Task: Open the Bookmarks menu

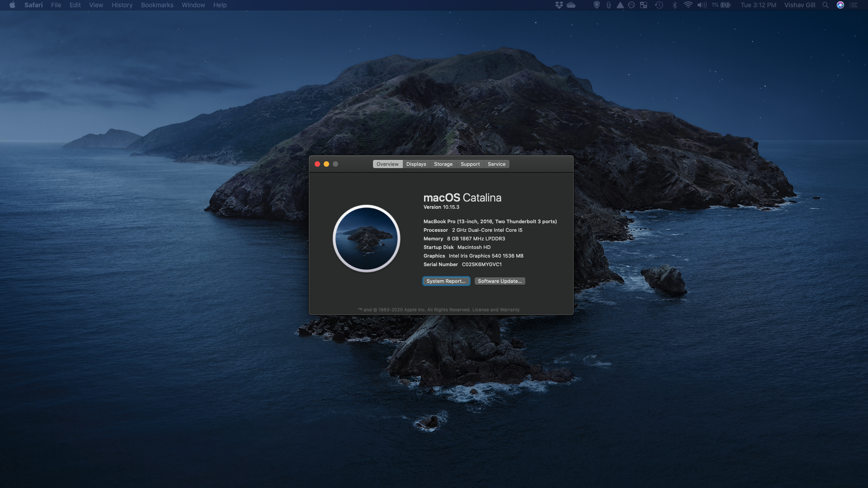Action: [157, 5]
